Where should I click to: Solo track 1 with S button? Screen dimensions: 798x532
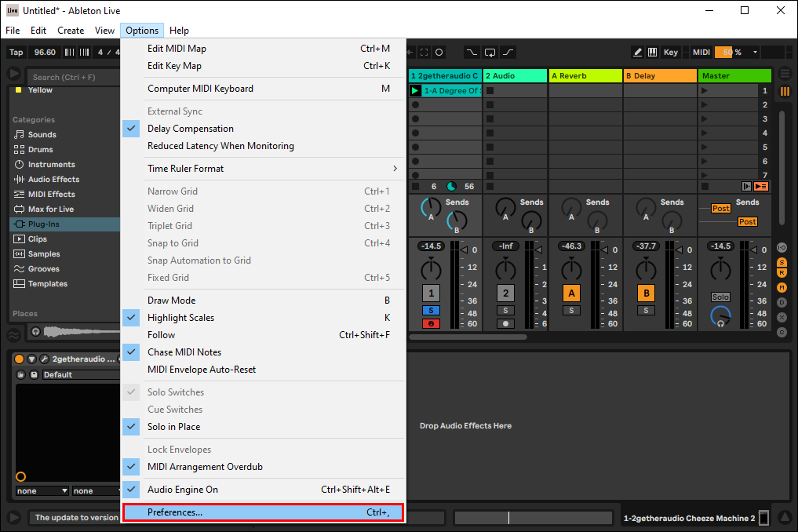431,311
